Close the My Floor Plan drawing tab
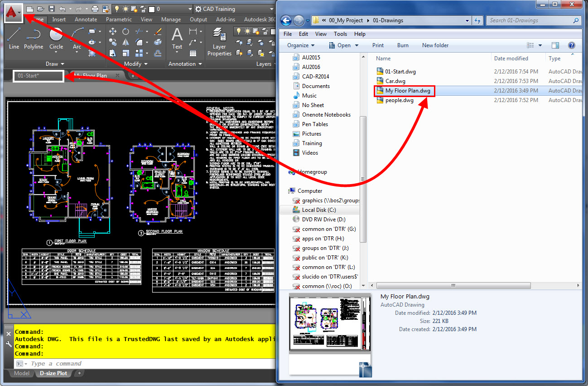The width and height of the screenshot is (588, 386). pos(117,76)
